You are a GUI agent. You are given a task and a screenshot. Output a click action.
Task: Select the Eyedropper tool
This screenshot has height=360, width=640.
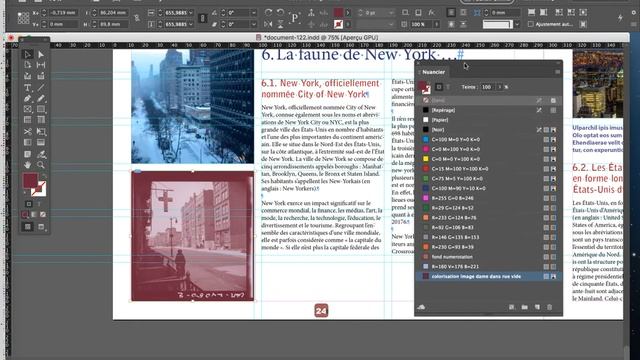click(41, 154)
